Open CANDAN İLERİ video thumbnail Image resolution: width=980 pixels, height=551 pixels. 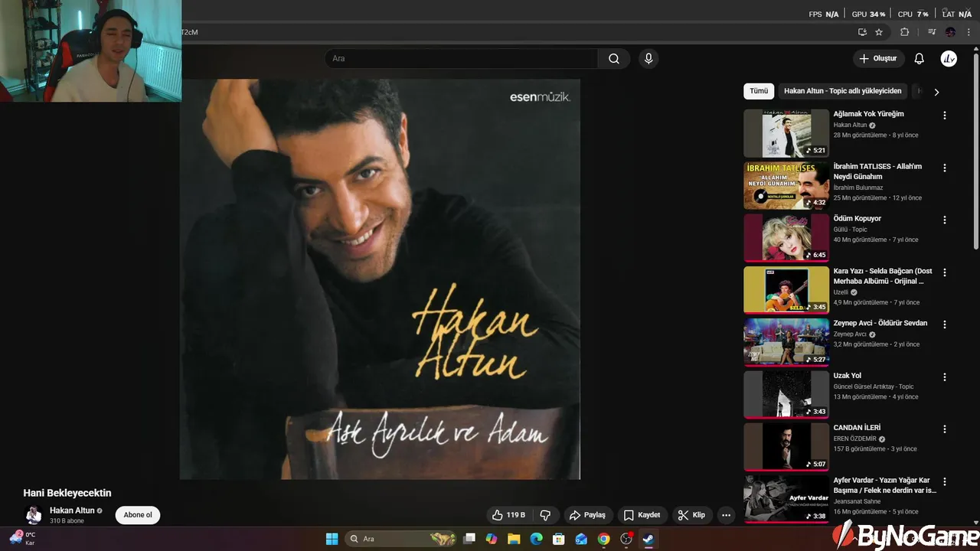pyautogui.click(x=786, y=448)
